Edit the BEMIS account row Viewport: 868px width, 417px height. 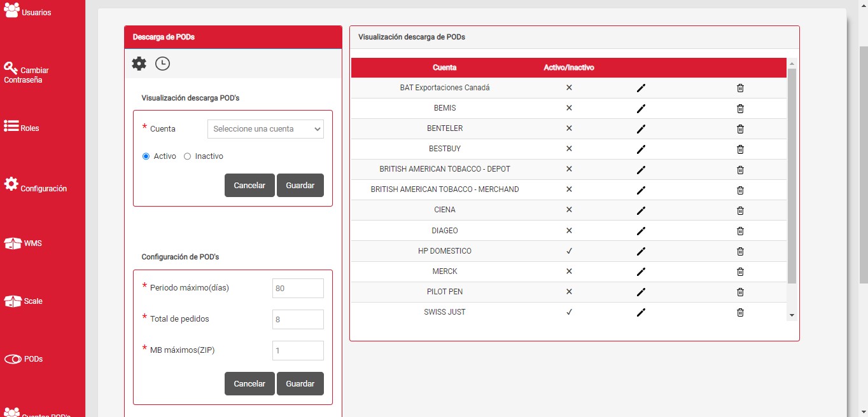[x=641, y=109]
